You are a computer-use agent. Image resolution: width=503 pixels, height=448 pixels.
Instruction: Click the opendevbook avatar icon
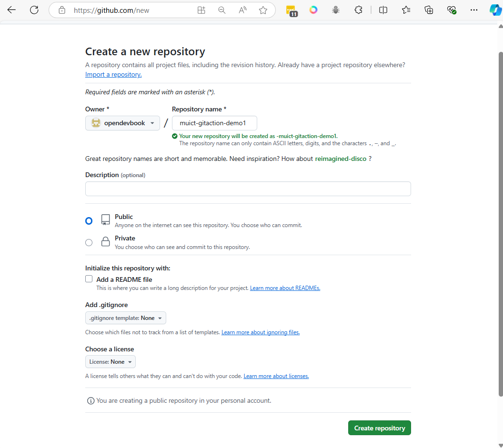click(x=96, y=123)
